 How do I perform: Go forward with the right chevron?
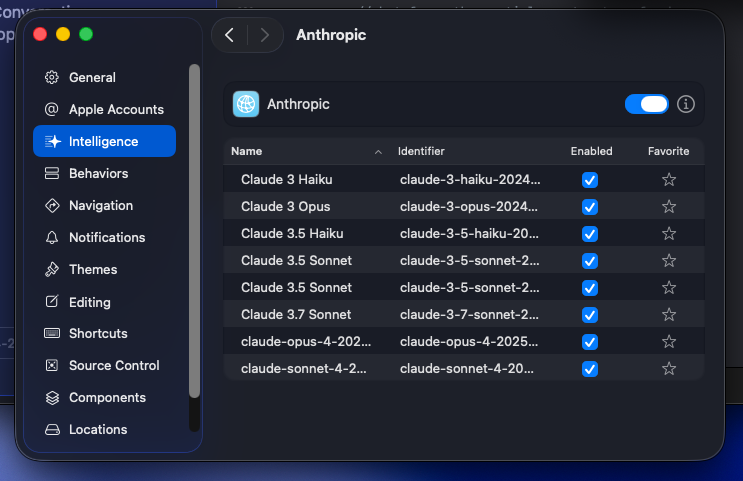coord(265,35)
